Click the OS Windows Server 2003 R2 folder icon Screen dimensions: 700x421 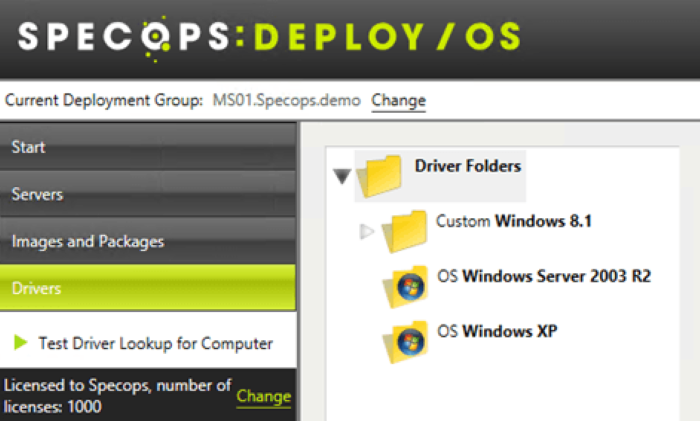click(405, 287)
